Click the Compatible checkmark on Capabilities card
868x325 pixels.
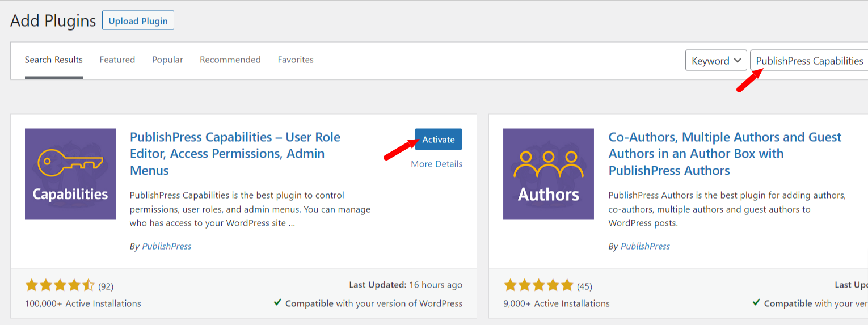pos(277,303)
